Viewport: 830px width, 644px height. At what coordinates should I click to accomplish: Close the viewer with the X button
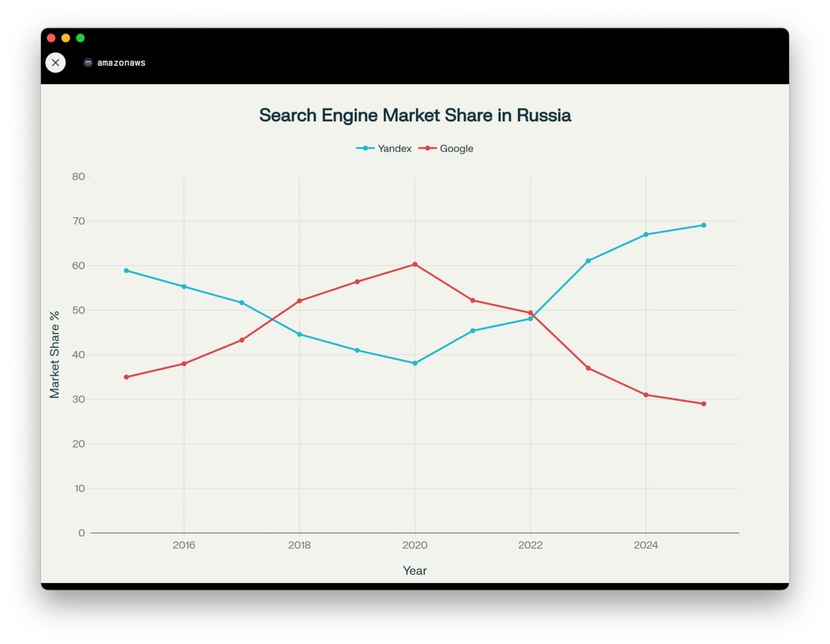click(55, 62)
